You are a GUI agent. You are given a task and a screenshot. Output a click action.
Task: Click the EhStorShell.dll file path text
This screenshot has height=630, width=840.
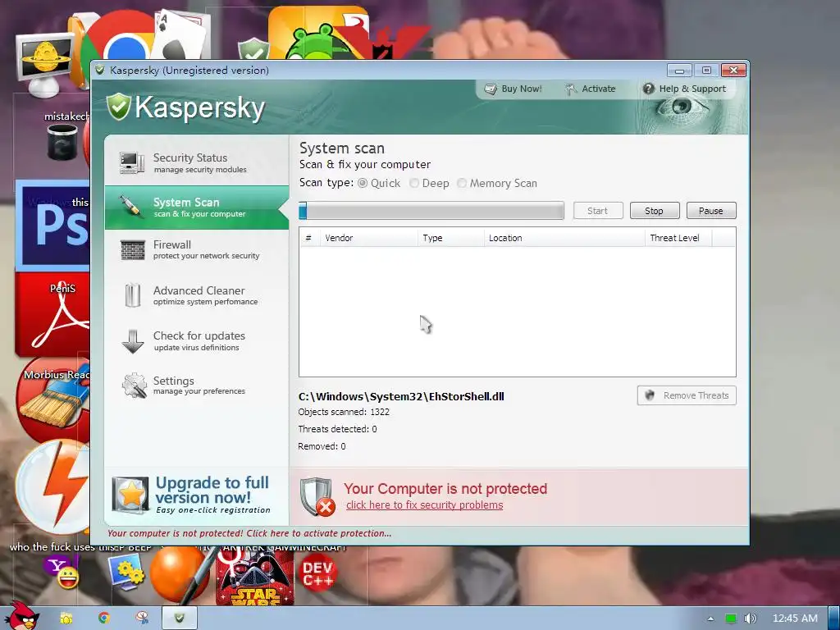click(401, 396)
